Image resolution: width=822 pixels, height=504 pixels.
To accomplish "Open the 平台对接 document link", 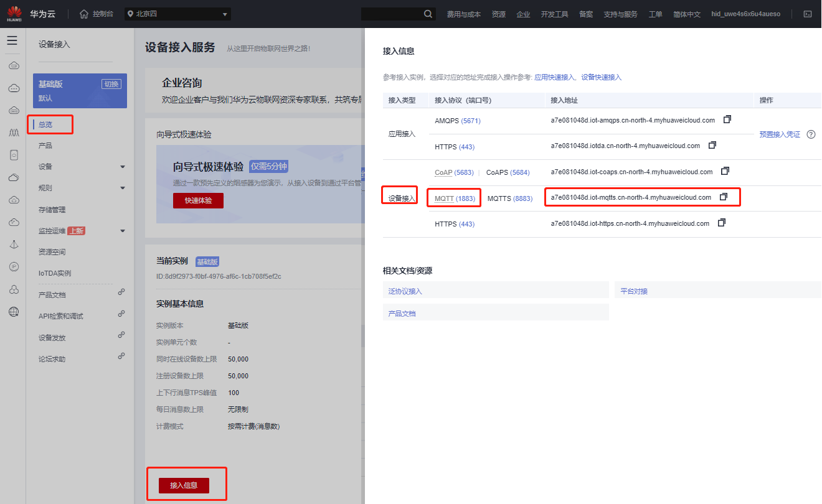I will pos(634,291).
